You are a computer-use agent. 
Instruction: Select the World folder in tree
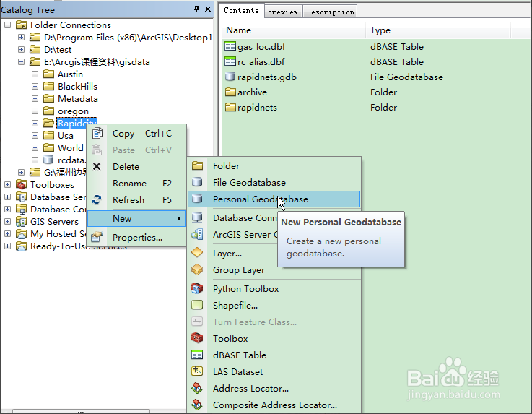tap(71, 147)
